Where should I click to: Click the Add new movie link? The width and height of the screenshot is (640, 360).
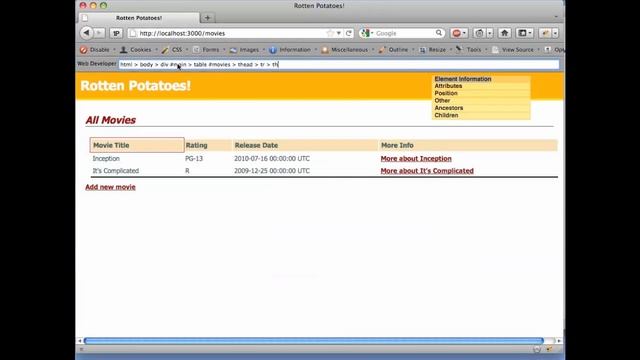[110, 187]
